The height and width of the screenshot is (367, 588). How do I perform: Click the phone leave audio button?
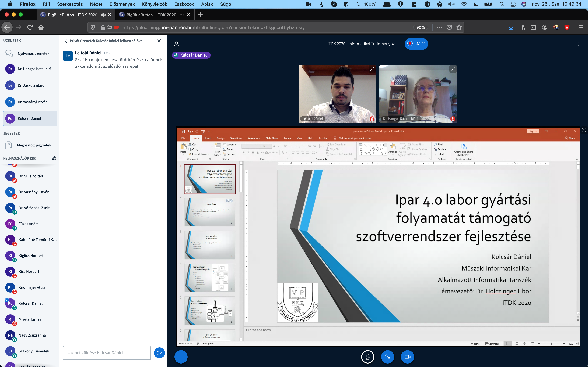click(388, 357)
